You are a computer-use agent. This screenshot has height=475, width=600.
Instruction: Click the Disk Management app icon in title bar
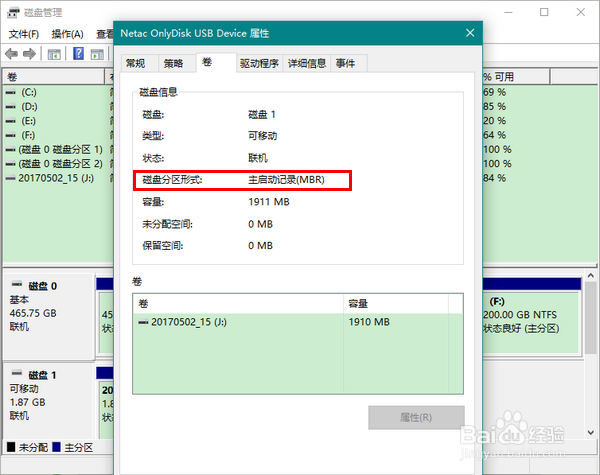(13, 13)
